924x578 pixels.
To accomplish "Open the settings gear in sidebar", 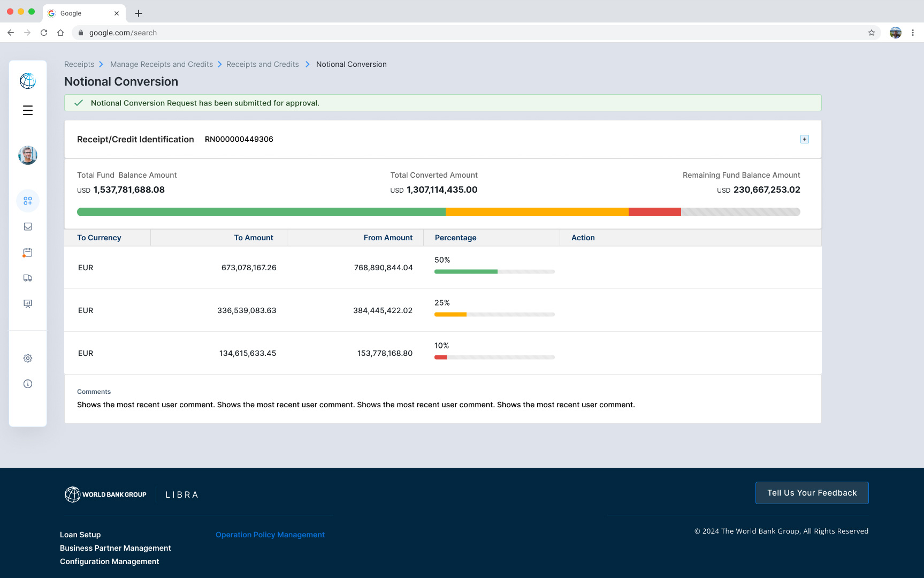I will pyautogui.click(x=28, y=358).
